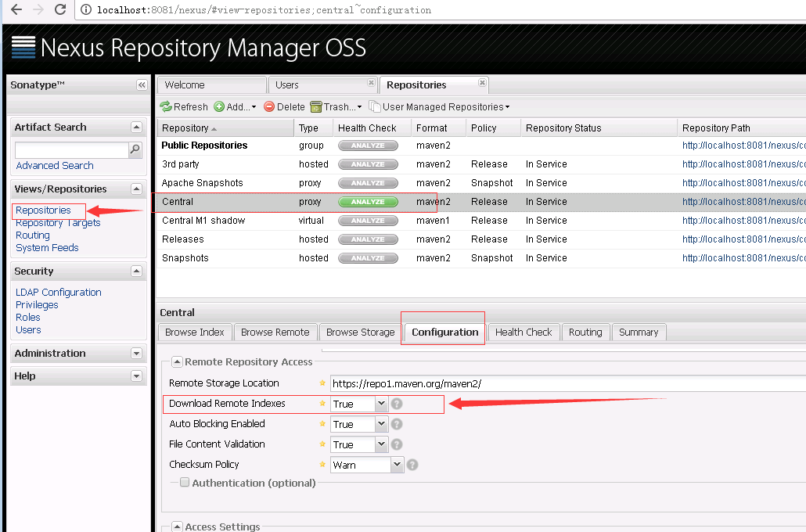This screenshot has width=806, height=532.
Task: Close the Users tab
Action: 371,82
